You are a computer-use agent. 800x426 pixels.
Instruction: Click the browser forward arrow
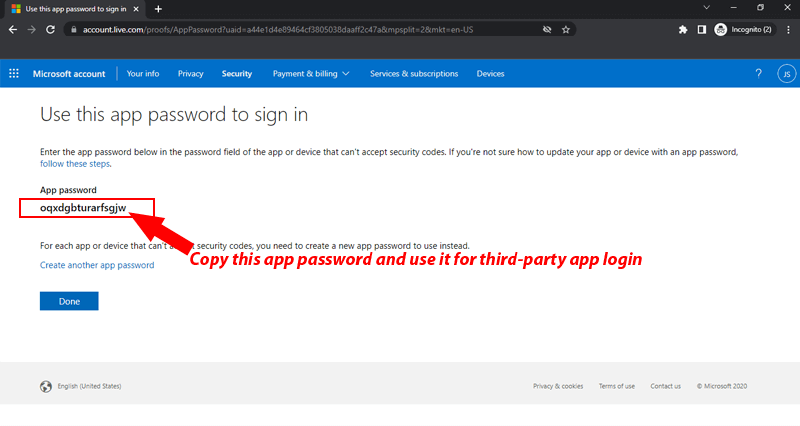click(32, 30)
